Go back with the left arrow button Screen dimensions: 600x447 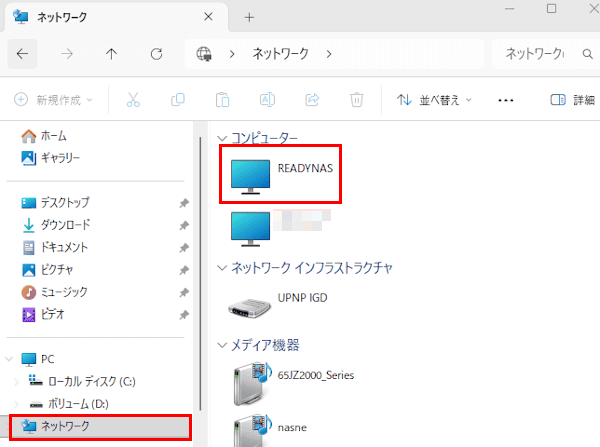[x=22, y=54]
